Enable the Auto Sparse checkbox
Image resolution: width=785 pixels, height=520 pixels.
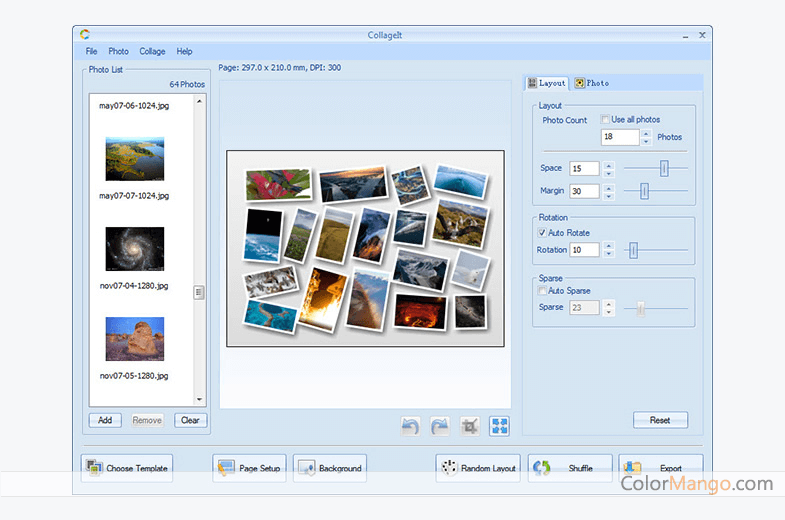pos(542,291)
